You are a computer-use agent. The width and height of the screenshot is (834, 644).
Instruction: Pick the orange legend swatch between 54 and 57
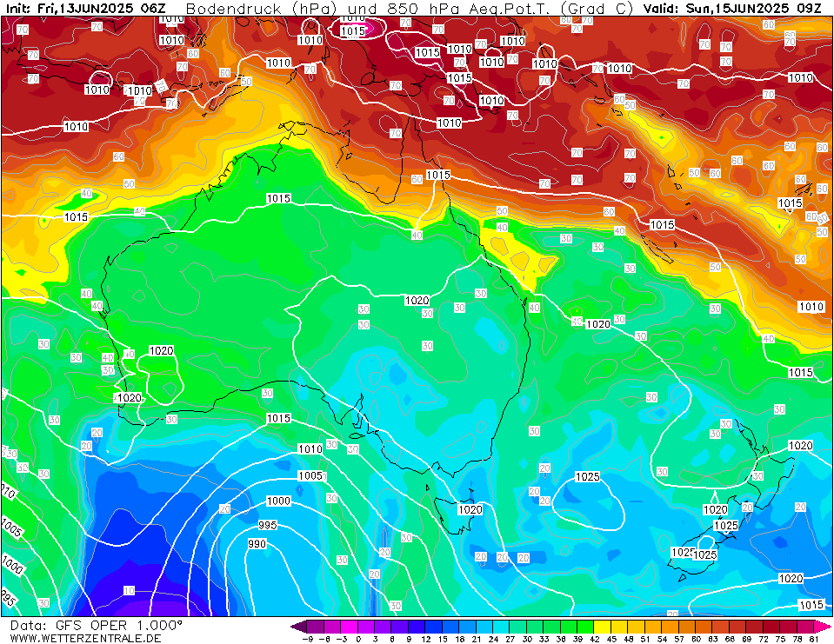coord(670,626)
